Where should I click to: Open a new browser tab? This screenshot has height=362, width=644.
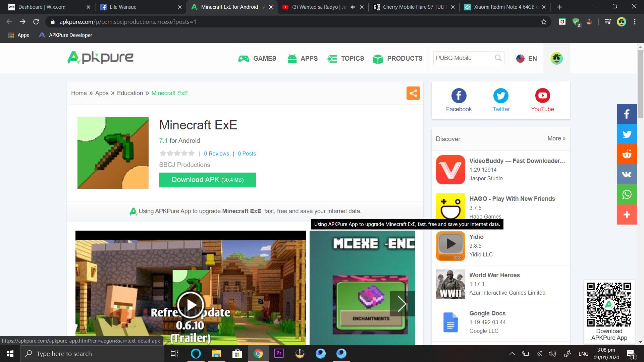559,7
